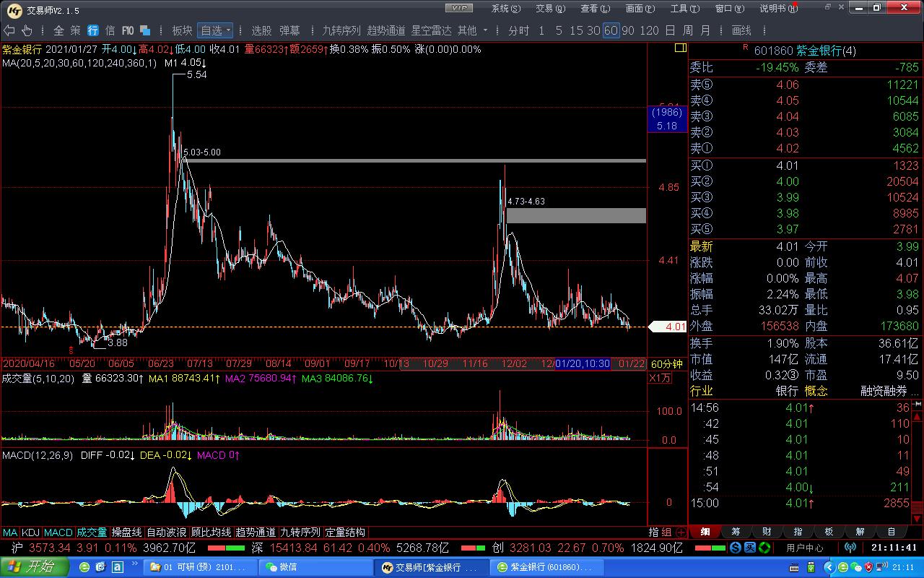Viewport: 924px width, 578px height.
Task: Open the 画面(P) menu
Action: (640, 9)
